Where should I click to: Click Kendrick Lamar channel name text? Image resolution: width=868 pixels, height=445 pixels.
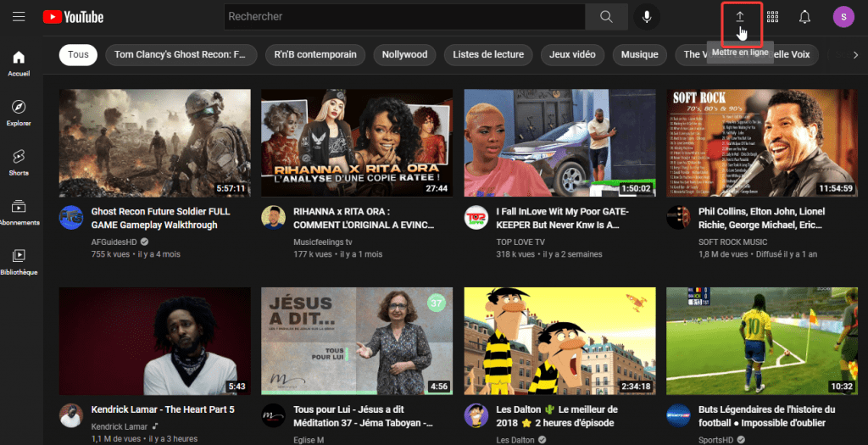(x=119, y=426)
